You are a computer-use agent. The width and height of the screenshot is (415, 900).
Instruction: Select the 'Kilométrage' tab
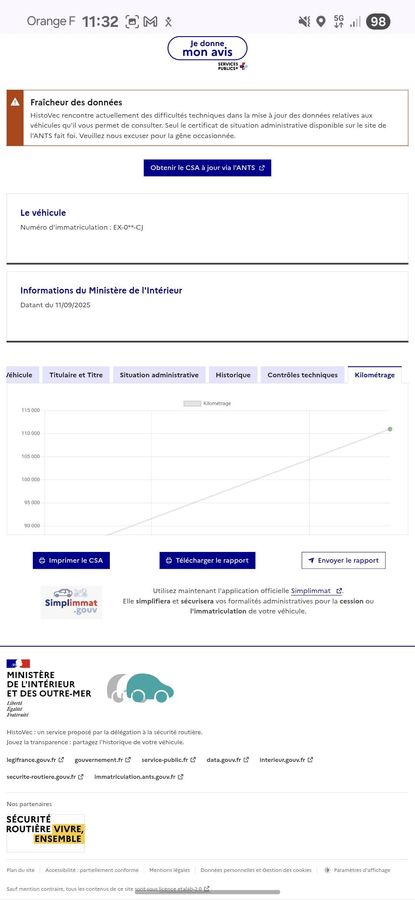[x=374, y=375]
